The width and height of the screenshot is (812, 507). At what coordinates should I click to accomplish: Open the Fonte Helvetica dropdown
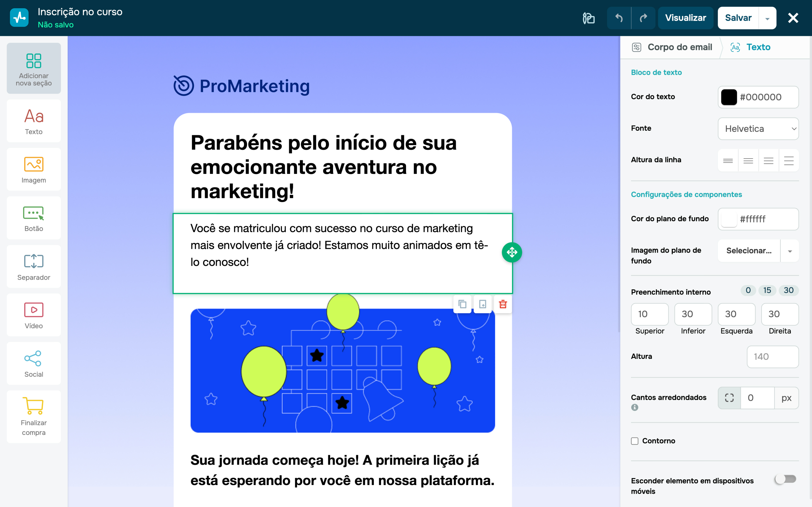(x=758, y=129)
